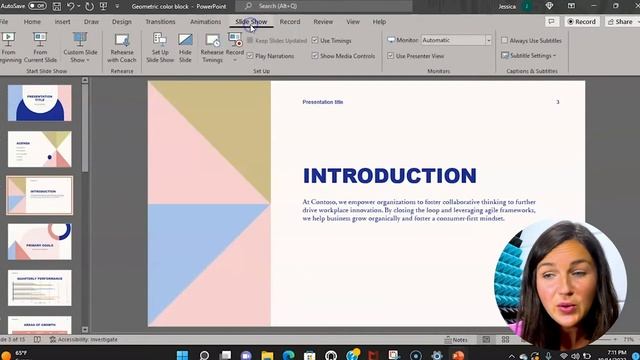Screen dimensions: 640x360
Task: Expand Subtitle Settings menu
Action: coord(529,56)
